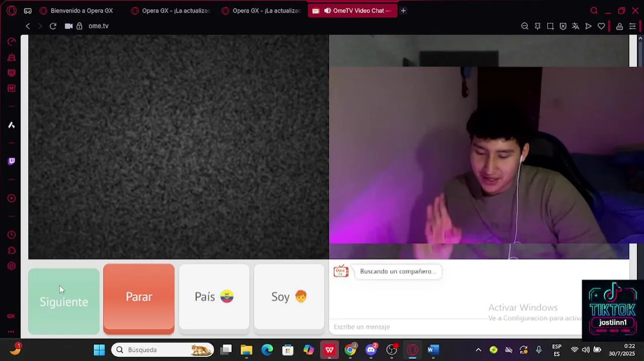Click the ad blocker shield icon

coord(563,26)
